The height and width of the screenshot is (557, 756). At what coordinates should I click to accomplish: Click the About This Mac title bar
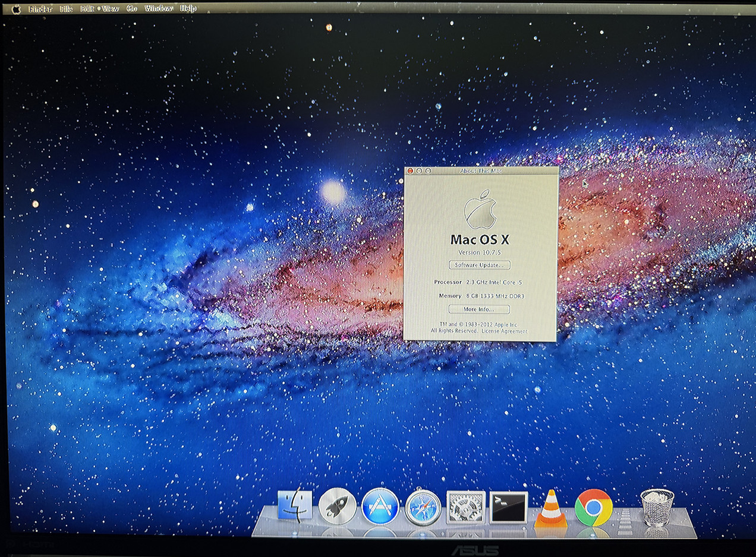tap(481, 171)
